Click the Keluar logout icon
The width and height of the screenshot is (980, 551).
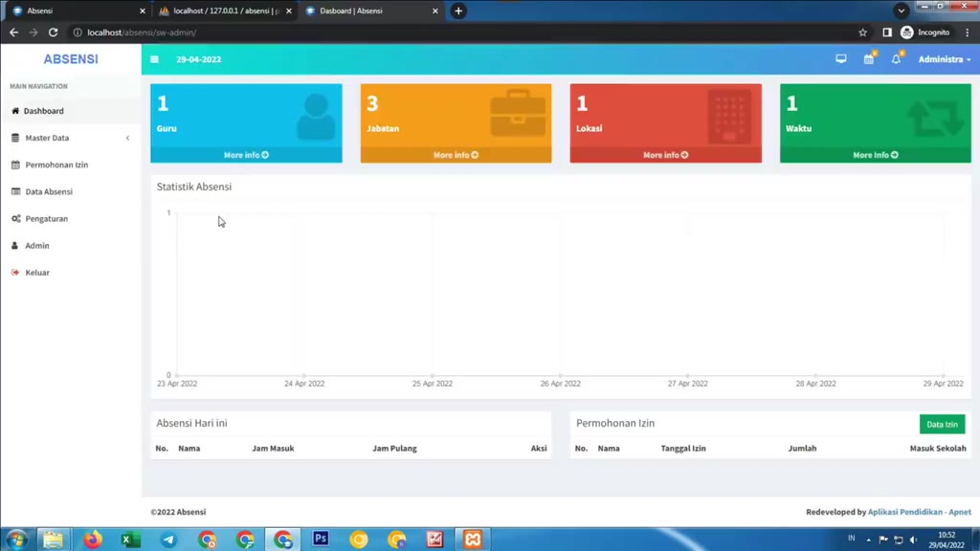point(14,272)
